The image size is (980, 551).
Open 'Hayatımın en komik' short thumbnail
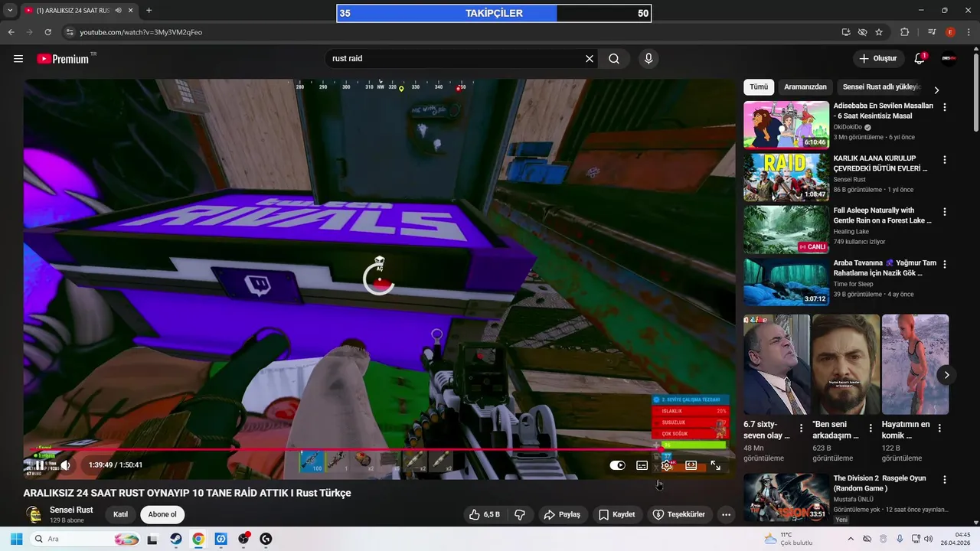(915, 364)
